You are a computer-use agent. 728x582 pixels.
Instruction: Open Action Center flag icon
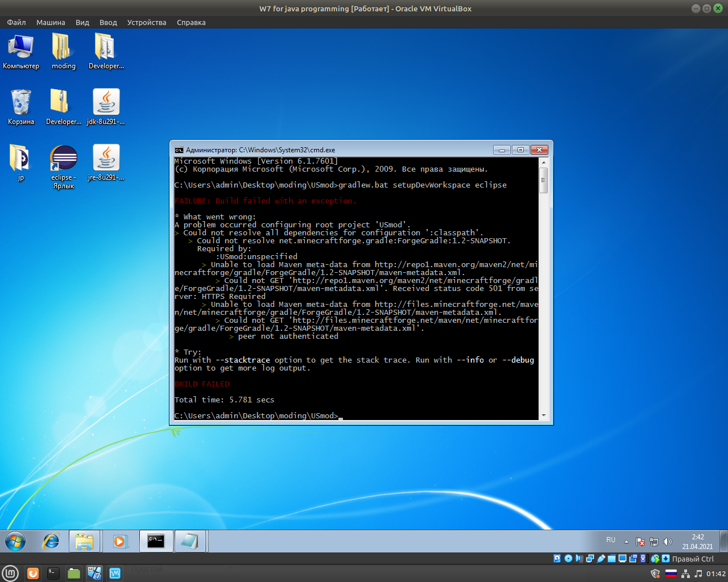pos(640,542)
